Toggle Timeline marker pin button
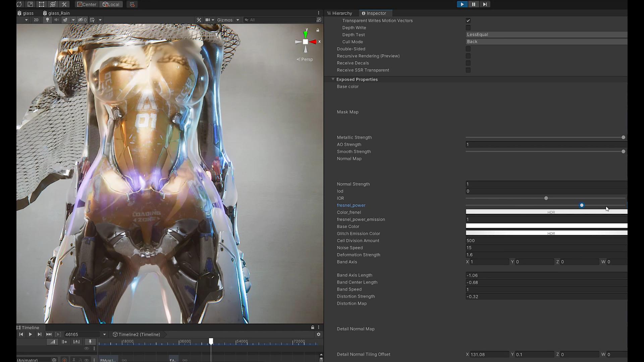The width and height of the screenshot is (644, 362). pyautogui.click(x=90, y=342)
